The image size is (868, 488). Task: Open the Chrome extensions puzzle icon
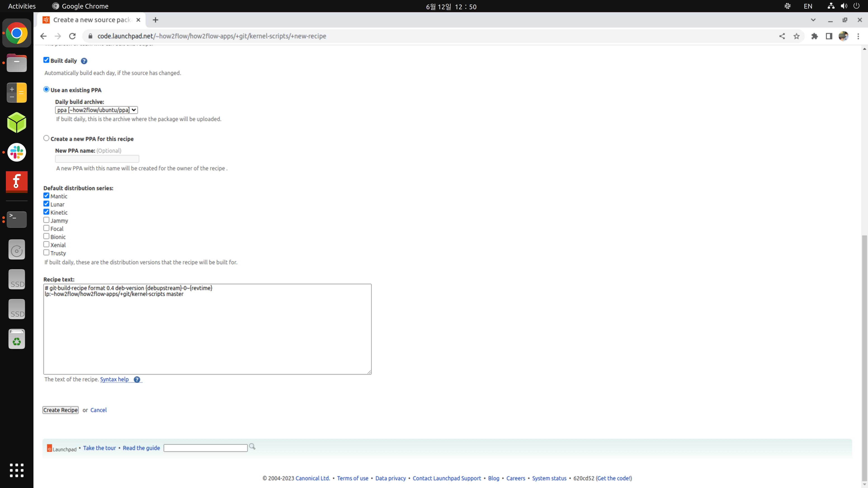click(x=814, y=36)
